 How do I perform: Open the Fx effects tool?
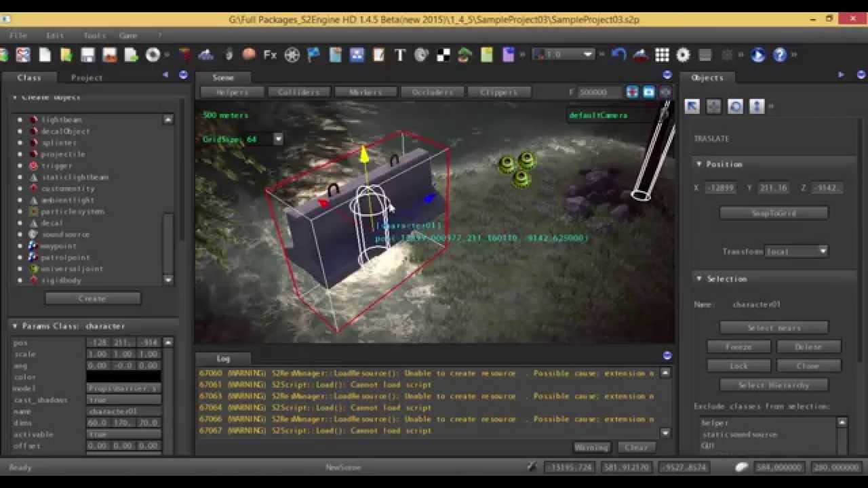(x=270, y=55)
